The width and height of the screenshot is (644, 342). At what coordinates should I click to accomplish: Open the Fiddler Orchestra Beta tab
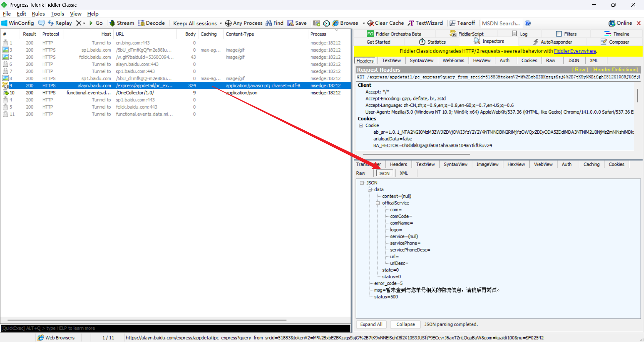(394, 34)
